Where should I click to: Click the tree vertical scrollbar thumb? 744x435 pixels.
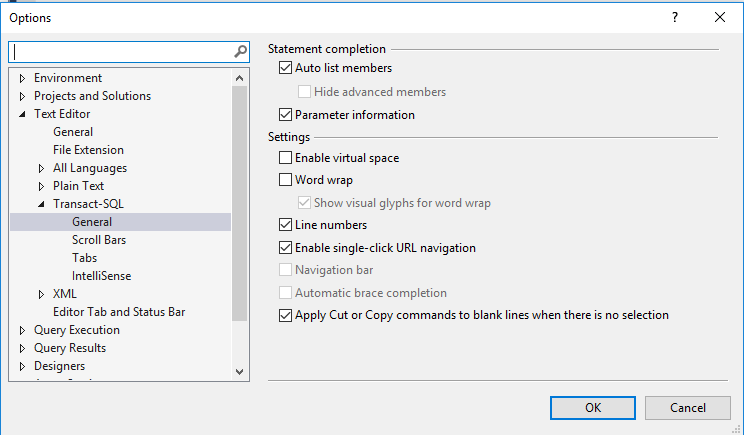[240, 204]
